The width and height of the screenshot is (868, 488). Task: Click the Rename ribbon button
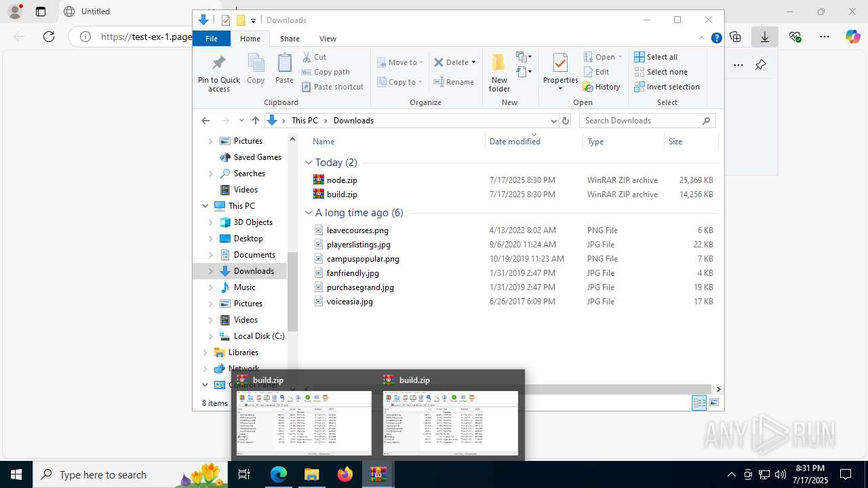point(454,82)
